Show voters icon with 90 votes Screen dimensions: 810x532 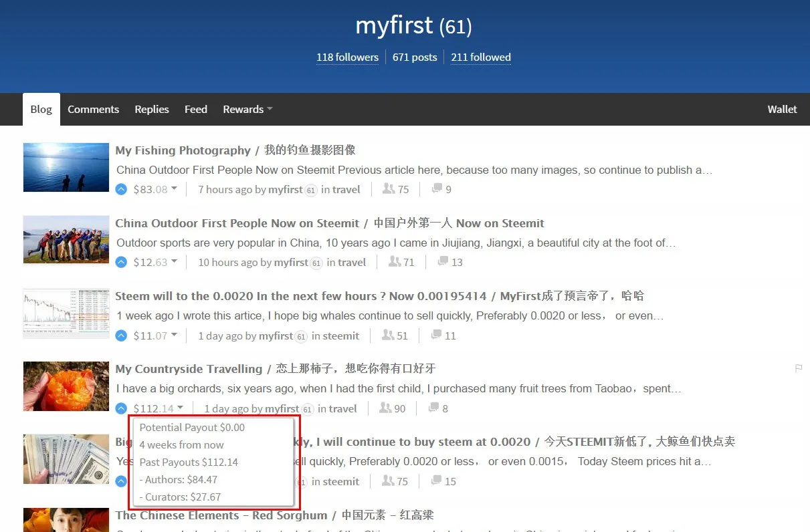385,408
